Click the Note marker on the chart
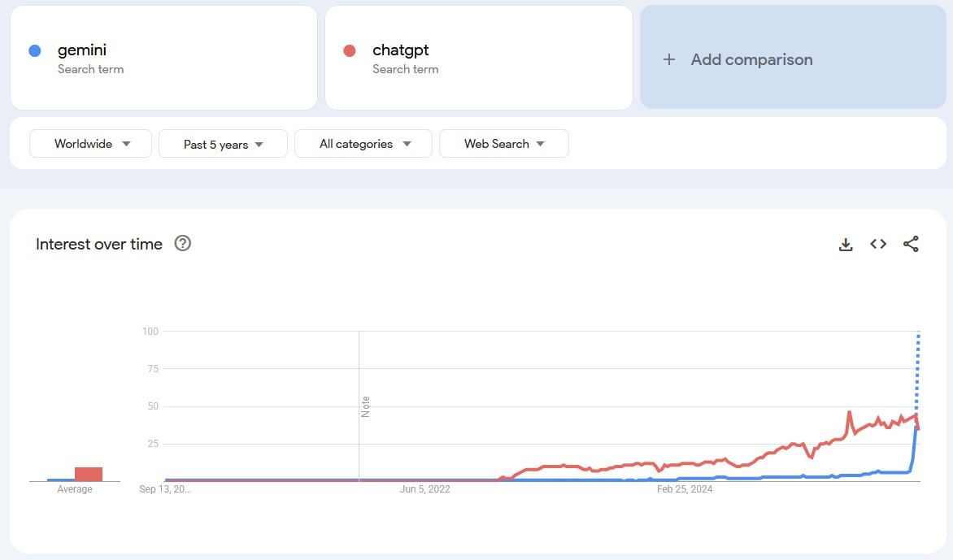Image resolution: width=953 pixels, height=560 pixels. pos(365,406)
